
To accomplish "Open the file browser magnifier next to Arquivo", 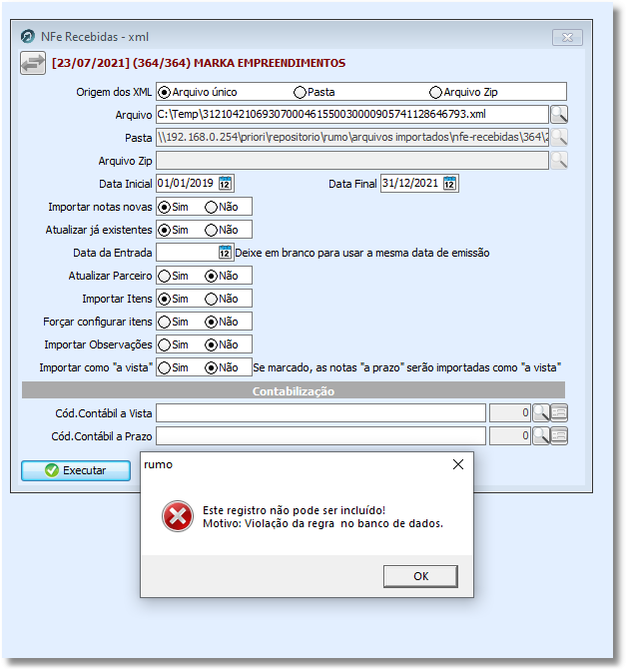I will click(x=559, y=115).
